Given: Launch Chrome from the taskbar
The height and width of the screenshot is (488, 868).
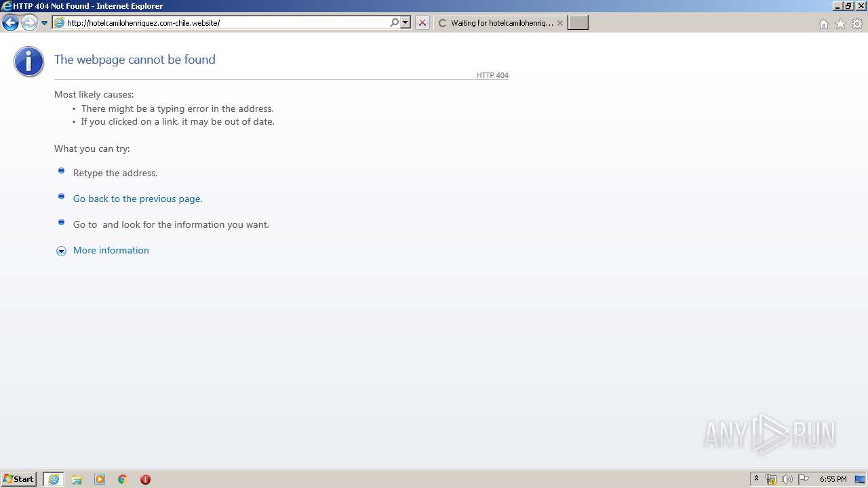Looking at the screenshot, I should [x=123, y=479].
